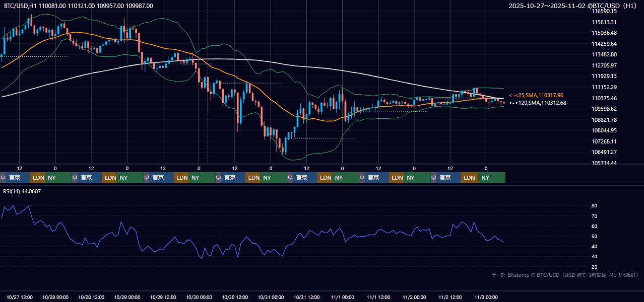Pick price level 108044.95 on axis
This screenshot has height=302, width=644.
click(x=604, y=130)
